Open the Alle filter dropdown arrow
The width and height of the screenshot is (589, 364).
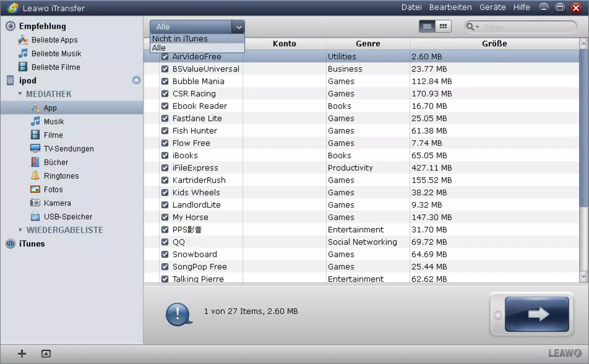238,27
